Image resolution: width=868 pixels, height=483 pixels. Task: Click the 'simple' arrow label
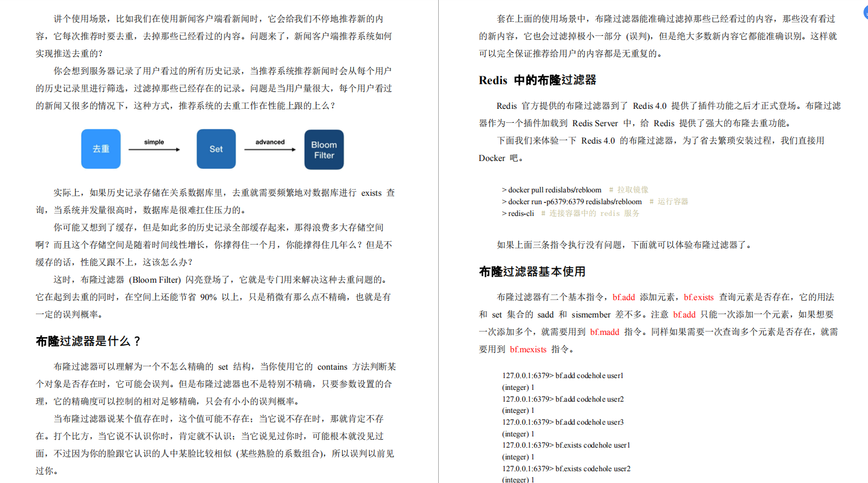[154, 142]
